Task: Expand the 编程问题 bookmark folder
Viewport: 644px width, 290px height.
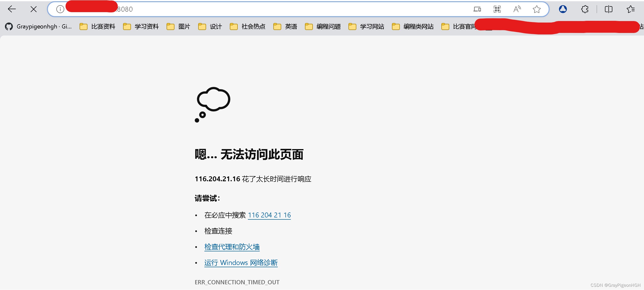Action: point(323,26)
